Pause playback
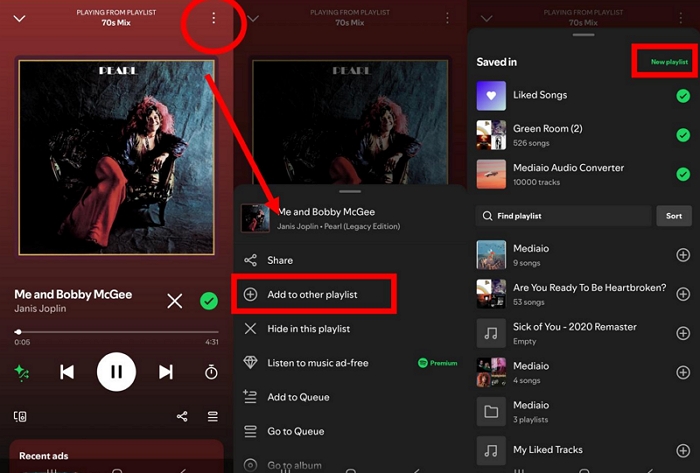This screenshot has width=700, height=473. point(117,372)
